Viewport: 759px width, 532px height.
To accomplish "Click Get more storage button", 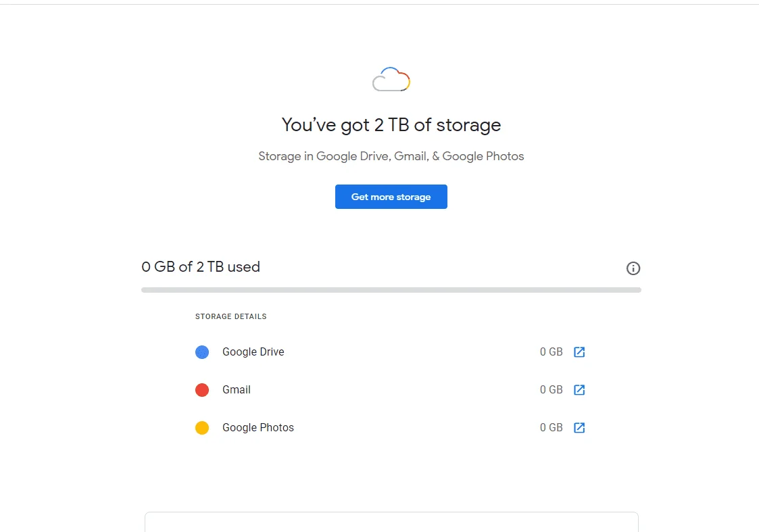I will coord(391,197).
